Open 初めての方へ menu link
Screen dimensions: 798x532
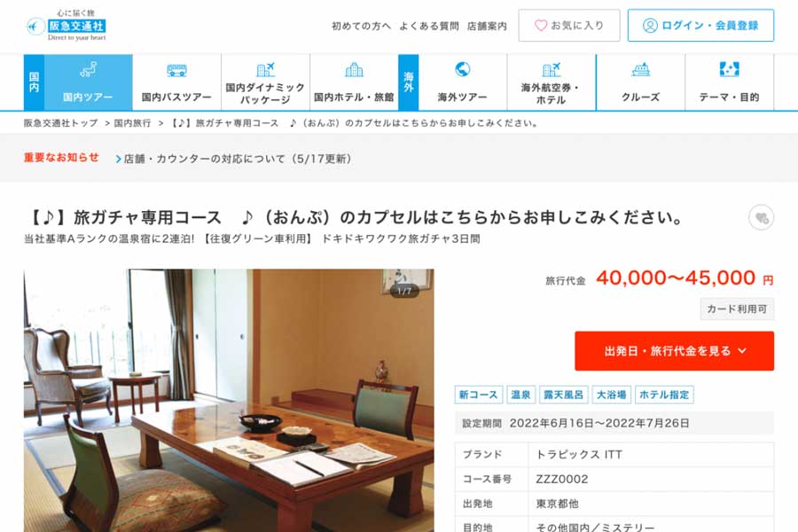click(361, 26)
